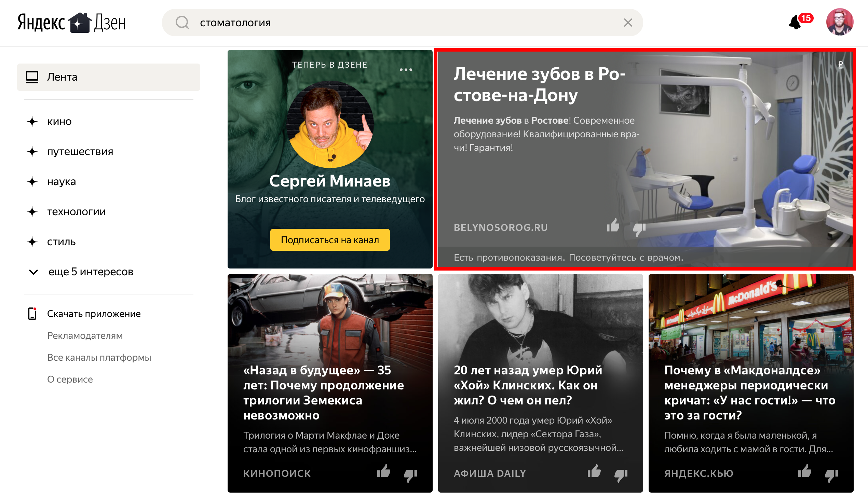Like the «Назад в будущее» article
Viewport: 868px width, 496px height.
click(384, 471)
